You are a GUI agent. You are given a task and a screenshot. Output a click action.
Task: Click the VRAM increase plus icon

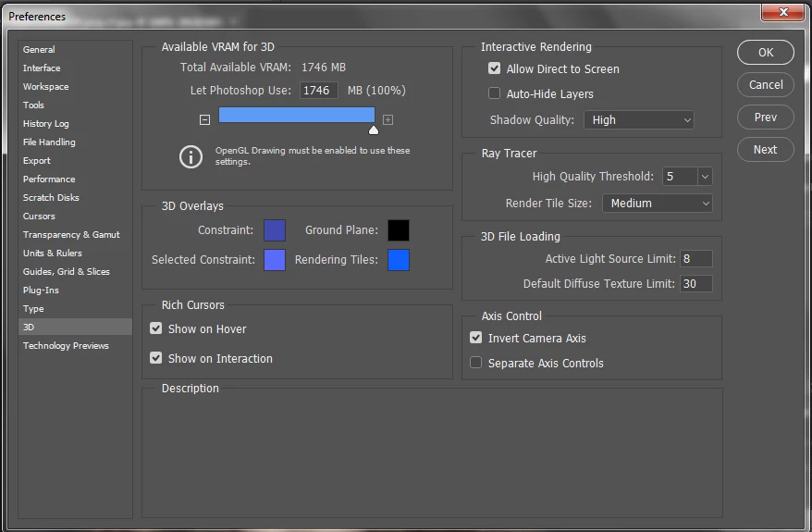point(388,120)
